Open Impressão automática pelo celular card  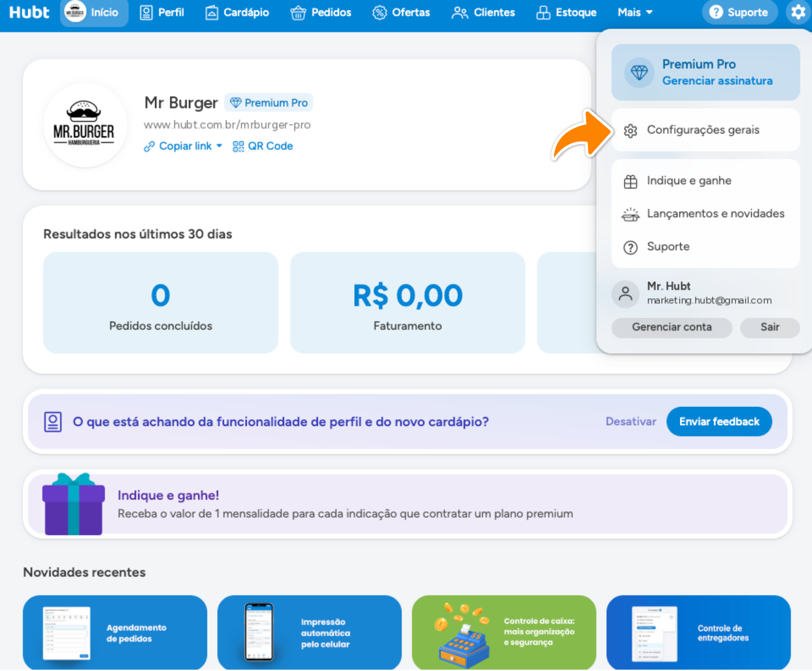309,632
